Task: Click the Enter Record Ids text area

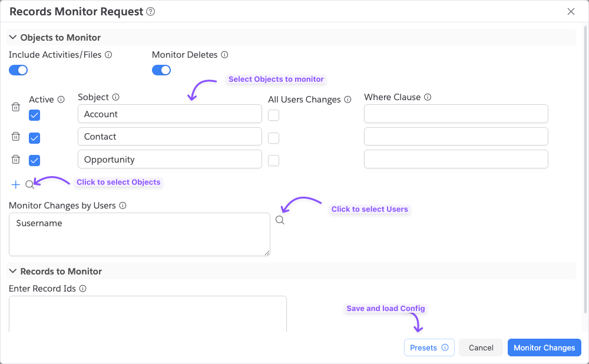Action: pos(147,313)
